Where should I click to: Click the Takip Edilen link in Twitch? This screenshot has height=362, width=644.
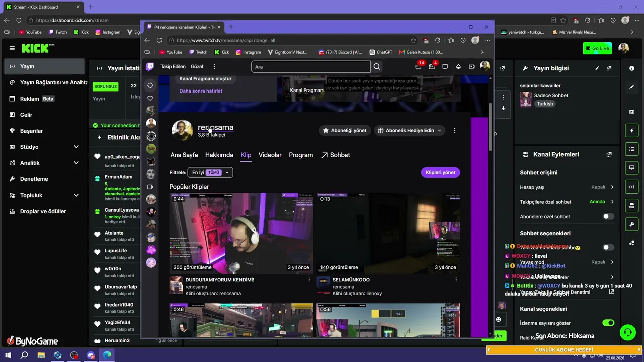tap(173, 67)
